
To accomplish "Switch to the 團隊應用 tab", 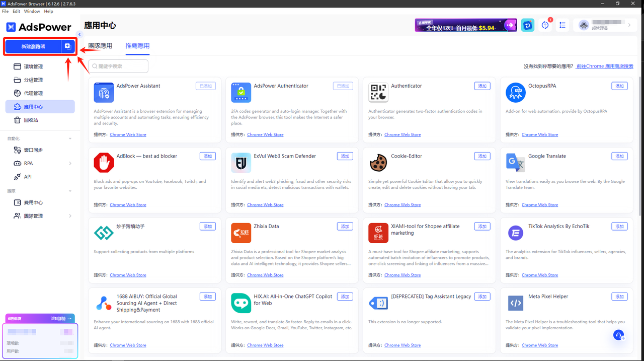I will [x=100, y=46].
